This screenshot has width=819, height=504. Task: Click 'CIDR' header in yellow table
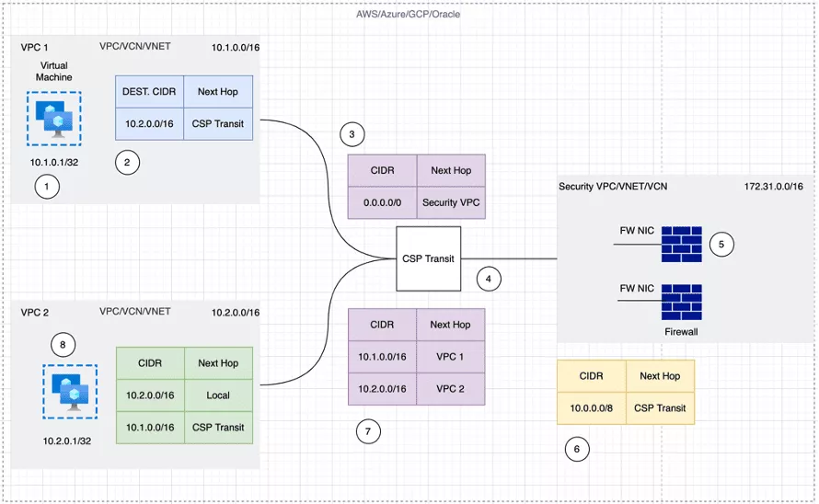click(x=592, y=376)
